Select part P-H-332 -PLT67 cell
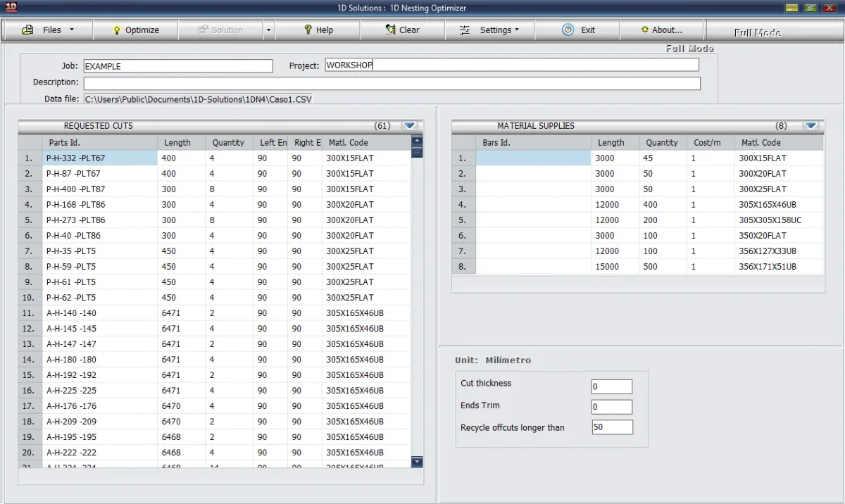 (100, 158)
